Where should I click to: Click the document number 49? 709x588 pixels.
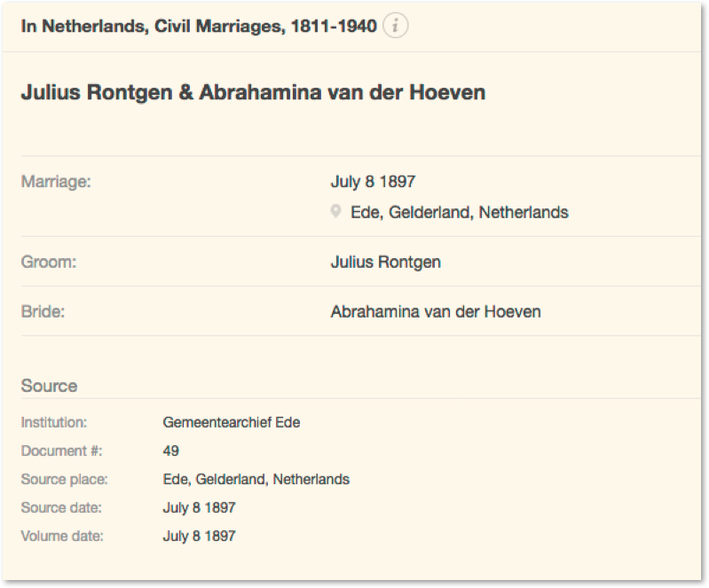[x=171, y=451]
